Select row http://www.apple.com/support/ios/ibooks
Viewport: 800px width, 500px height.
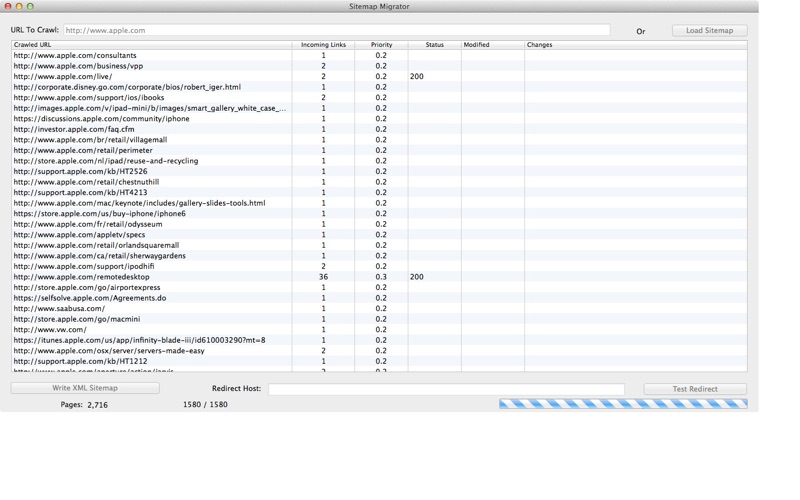pyautogui.click(x=379, y=97)
